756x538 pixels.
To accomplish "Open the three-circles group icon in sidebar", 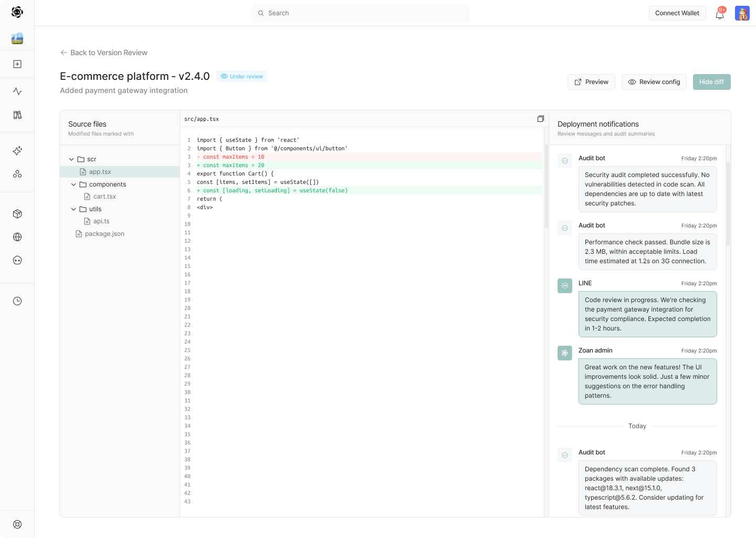I will point(17,174).
